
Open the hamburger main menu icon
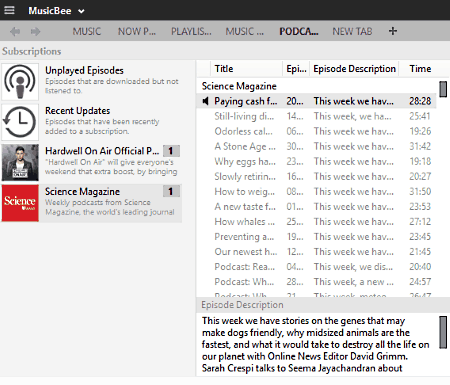9,10
